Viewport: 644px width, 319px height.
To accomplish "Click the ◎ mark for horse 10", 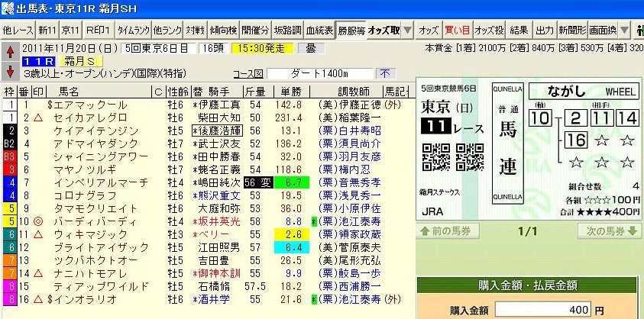I will click(x=37, y=221).
